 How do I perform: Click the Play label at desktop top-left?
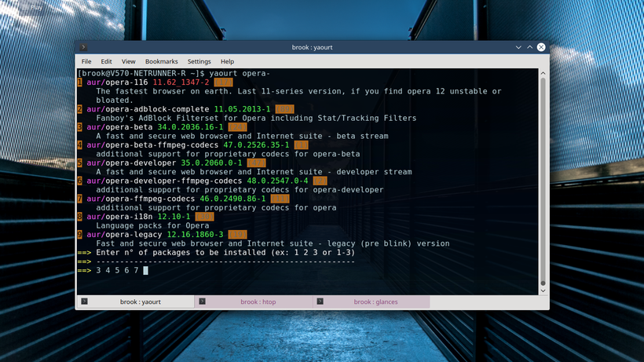31,7
